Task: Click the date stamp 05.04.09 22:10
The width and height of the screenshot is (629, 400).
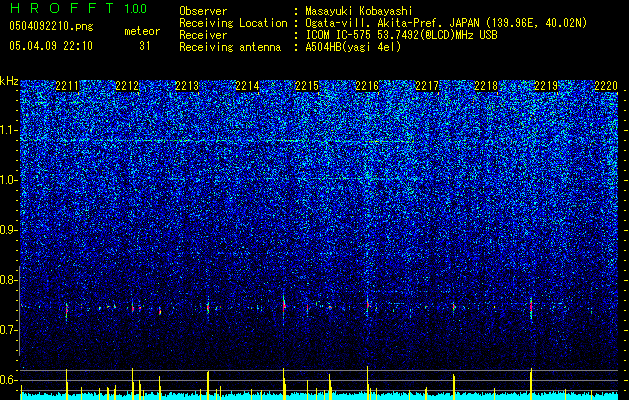Action: (x=51, y=46)
